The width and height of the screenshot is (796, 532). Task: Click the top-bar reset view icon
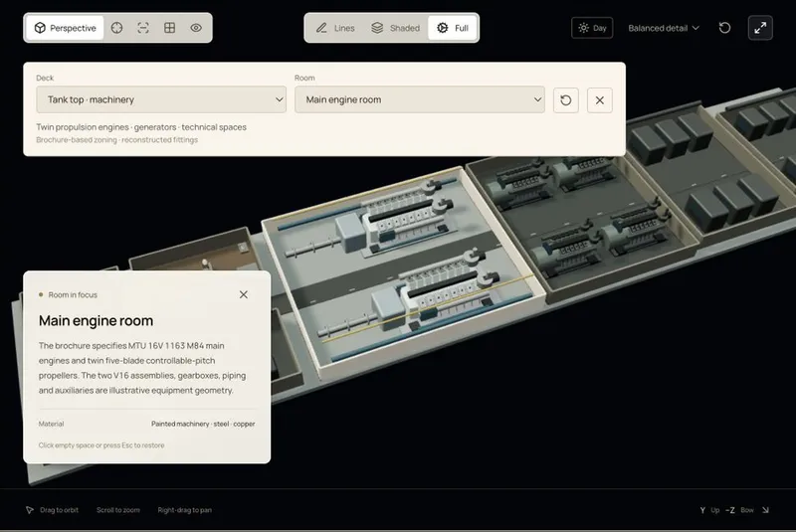pos(725,28)
